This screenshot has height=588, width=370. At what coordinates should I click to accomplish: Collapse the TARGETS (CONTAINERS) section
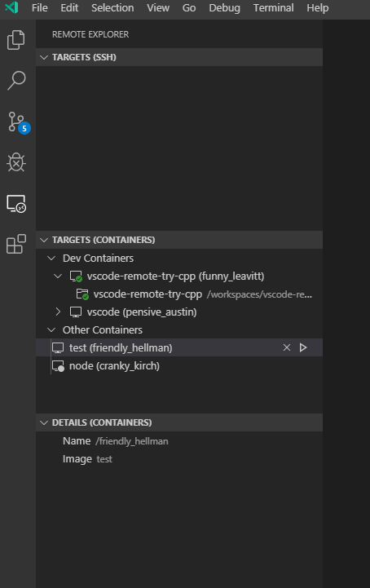(44, 240)
